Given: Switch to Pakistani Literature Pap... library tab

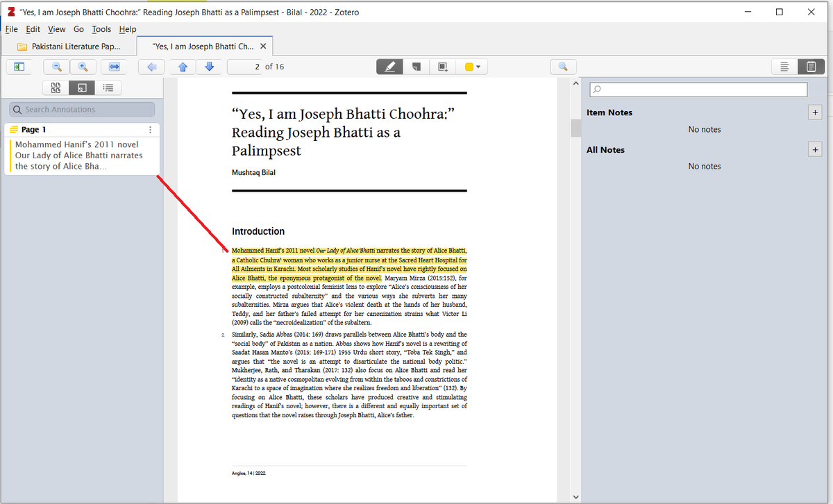Looking at the screenshot, I should click(x=69, y=47).
